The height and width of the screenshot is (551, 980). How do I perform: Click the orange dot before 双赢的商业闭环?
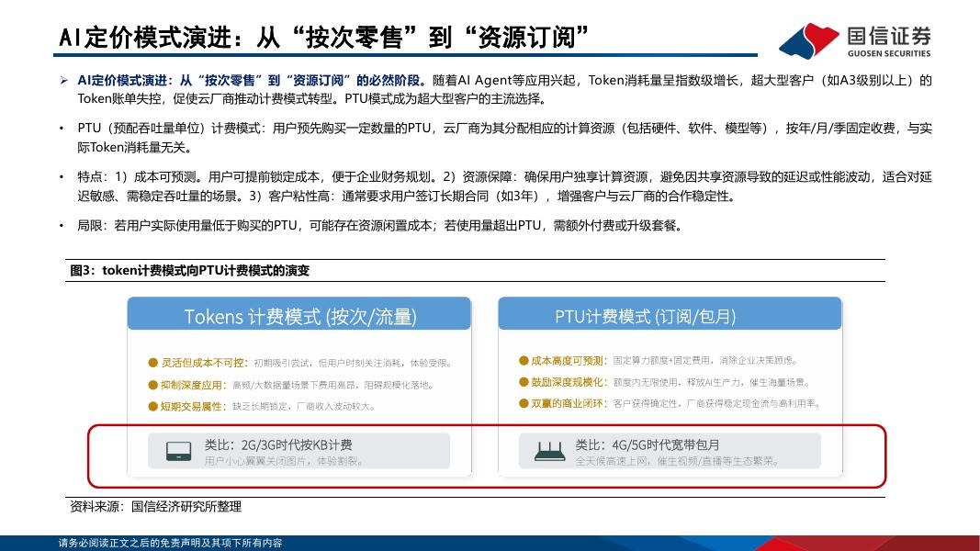pos(524,403)
